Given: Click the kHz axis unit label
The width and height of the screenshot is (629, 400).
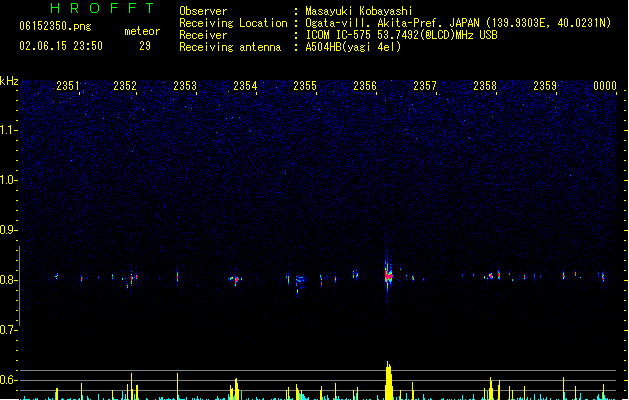Looking at the screenshot, I should pyautogui.click(x=9, y=81).
